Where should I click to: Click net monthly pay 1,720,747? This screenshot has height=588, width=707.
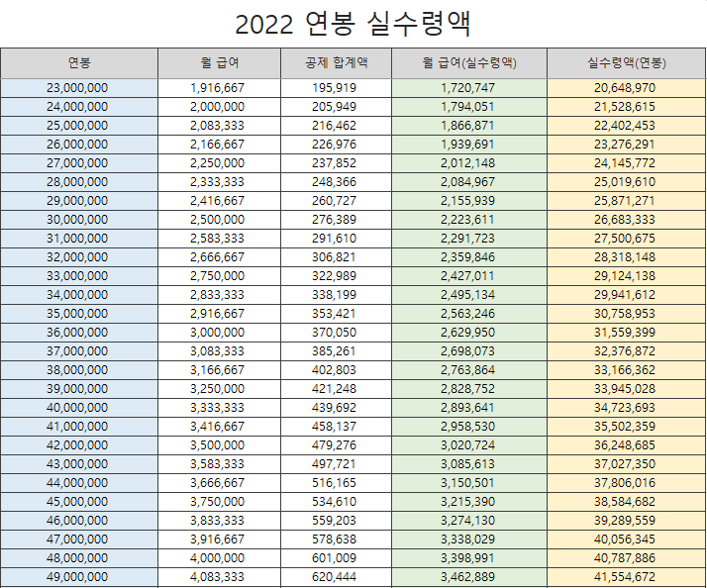(468, 88)
